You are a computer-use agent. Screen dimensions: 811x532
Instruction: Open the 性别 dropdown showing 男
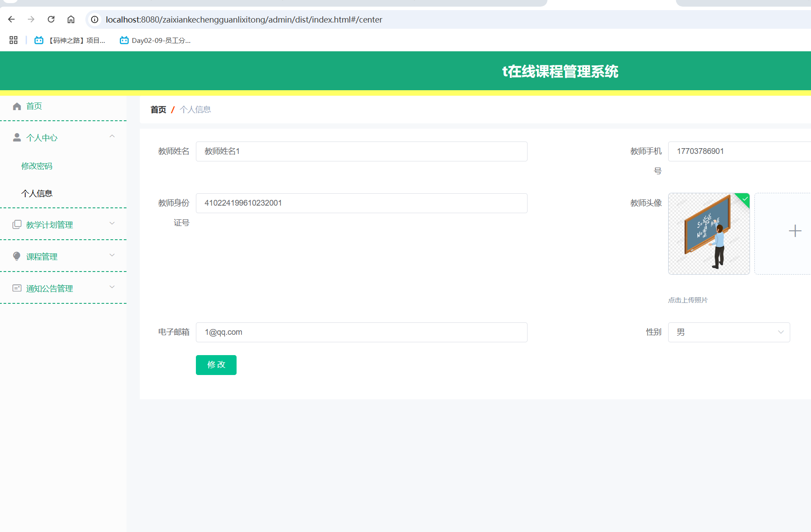729,332
